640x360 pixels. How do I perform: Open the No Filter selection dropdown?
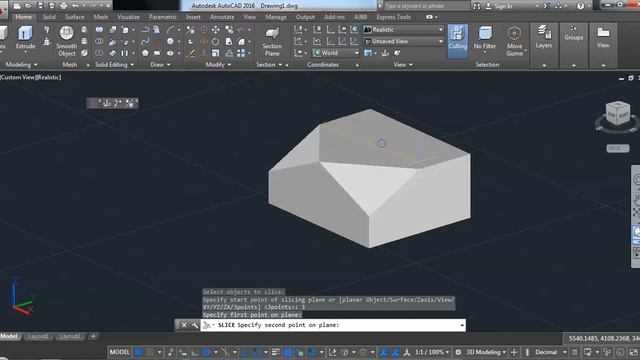(x=485, y=38)
